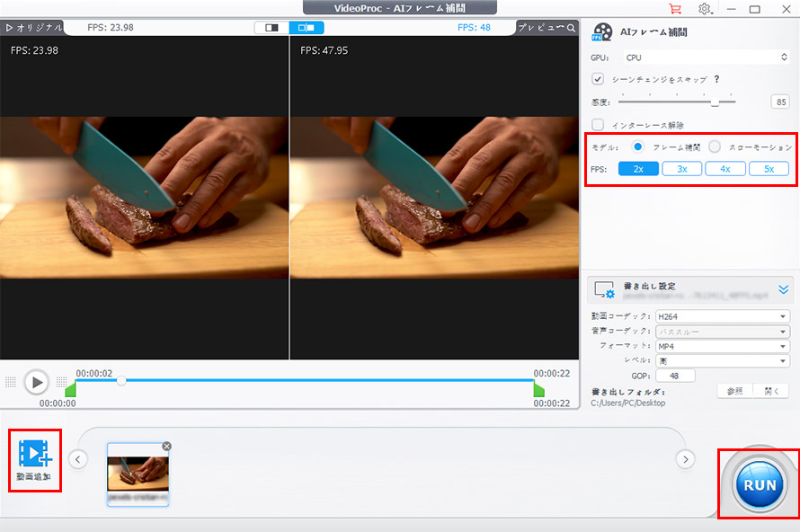
Task: Click the 参照 browse button
Action: [x=734, y=391]
